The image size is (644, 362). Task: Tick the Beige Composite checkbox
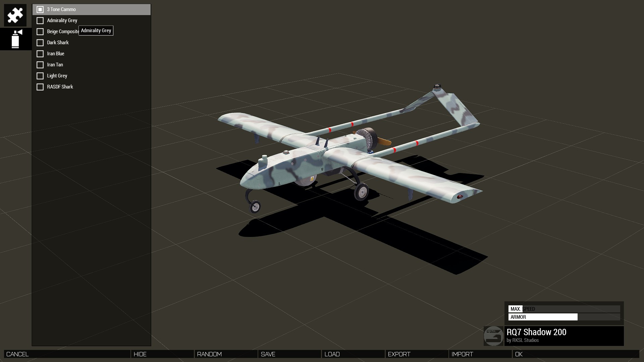click(40, 32)
